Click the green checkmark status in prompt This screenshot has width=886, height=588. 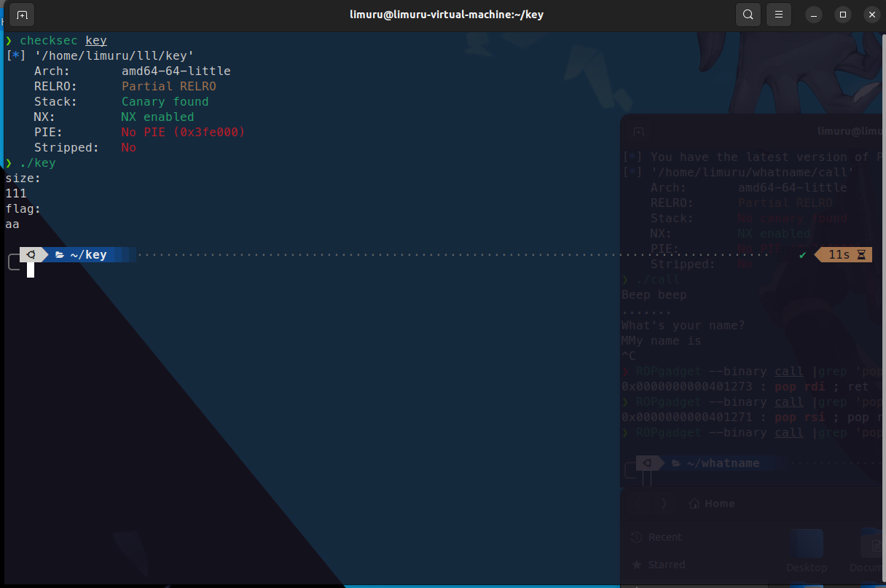pos(802,255)
